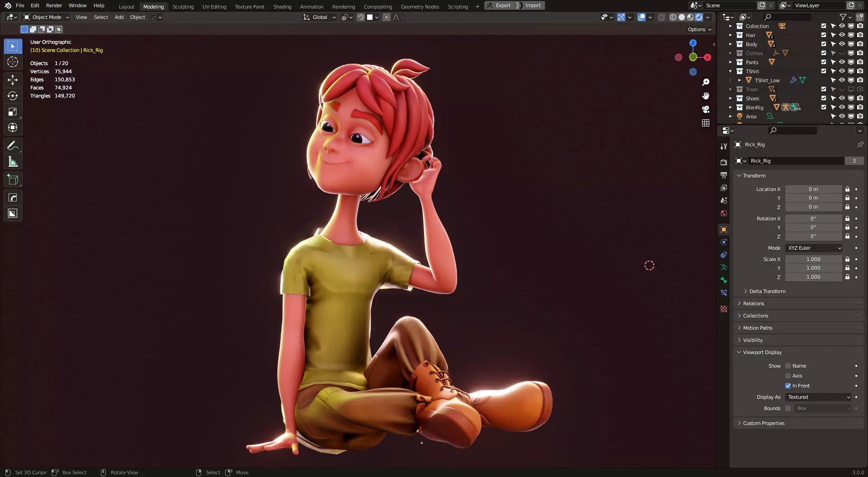Hide the Hair collection in viewport
The image size is (868, 477).
pos(842,35)
